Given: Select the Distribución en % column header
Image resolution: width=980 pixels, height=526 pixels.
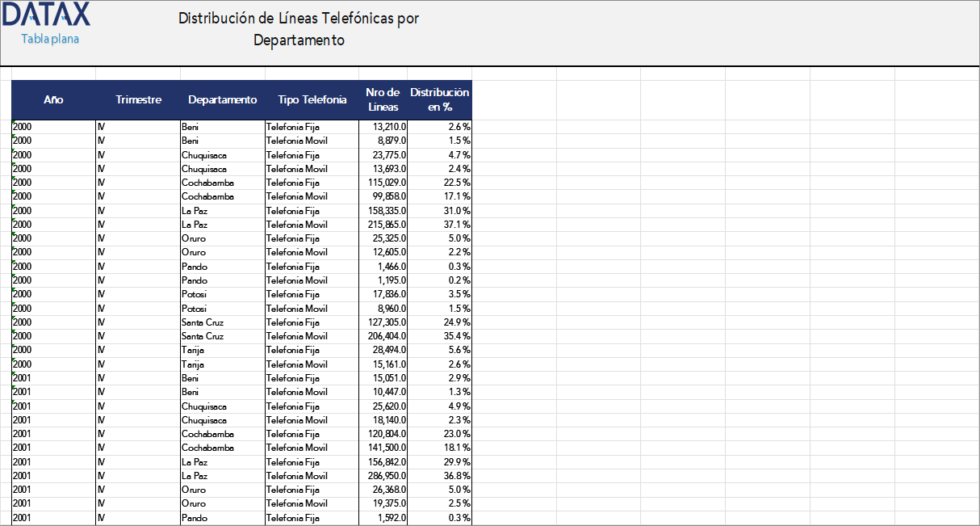Looking at the screenshot, I should point(440,99).
